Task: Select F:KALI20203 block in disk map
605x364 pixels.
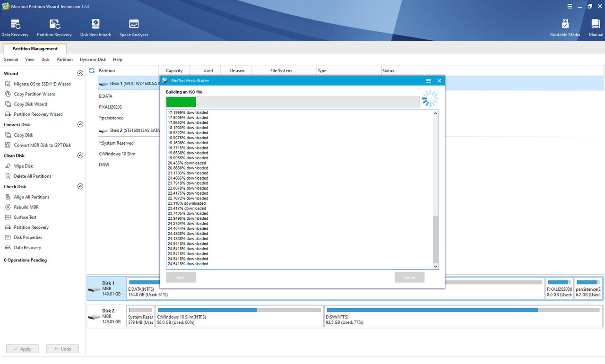Action: [x=559, y=288]
